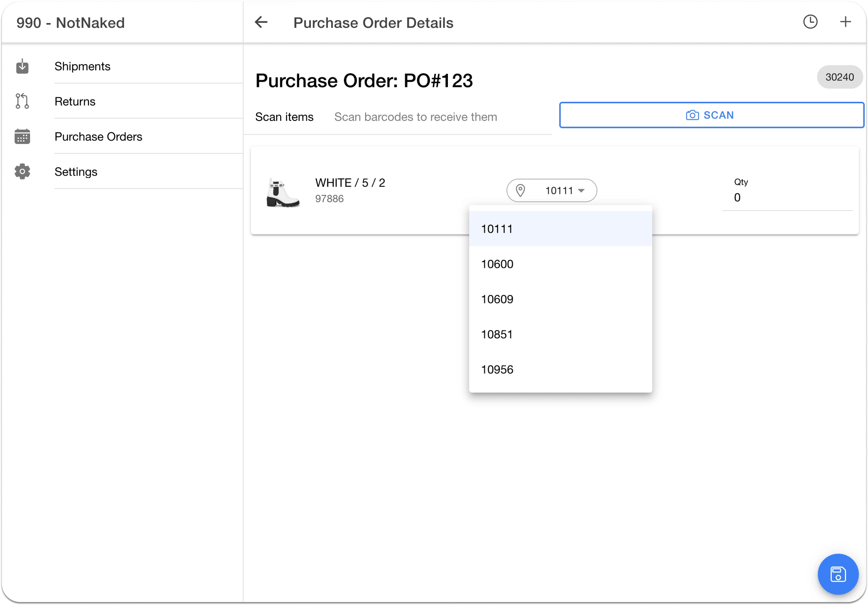Click the plus add icon

845,22
